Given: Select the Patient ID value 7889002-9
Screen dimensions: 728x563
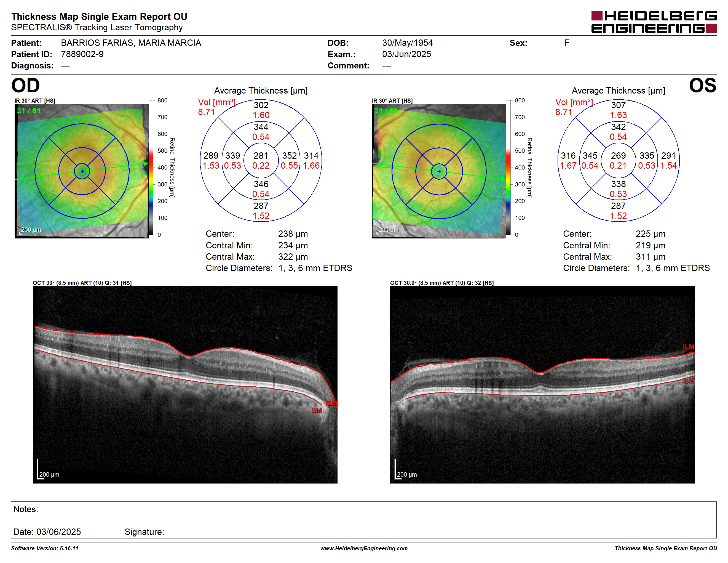Looking at the screenshot, I should (82, 54).
